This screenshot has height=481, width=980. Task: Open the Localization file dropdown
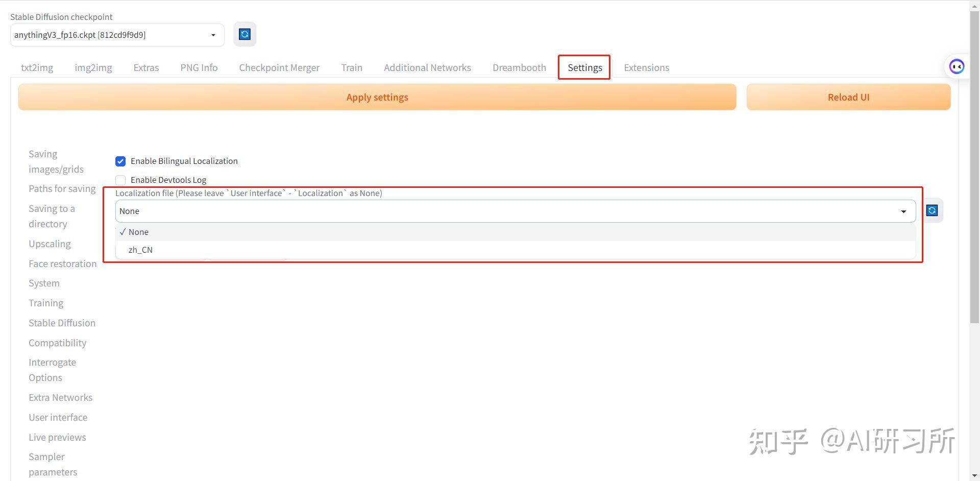[903, 210]
